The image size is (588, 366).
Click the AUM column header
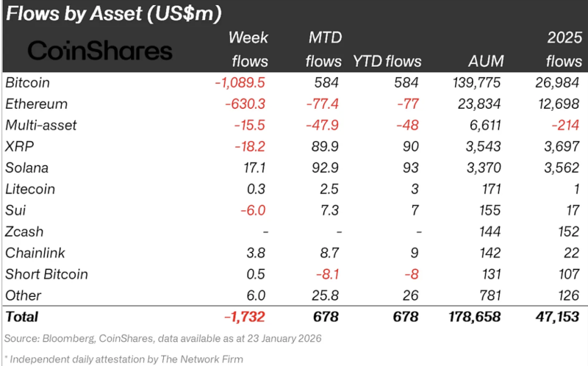click(x=486, y=61)
